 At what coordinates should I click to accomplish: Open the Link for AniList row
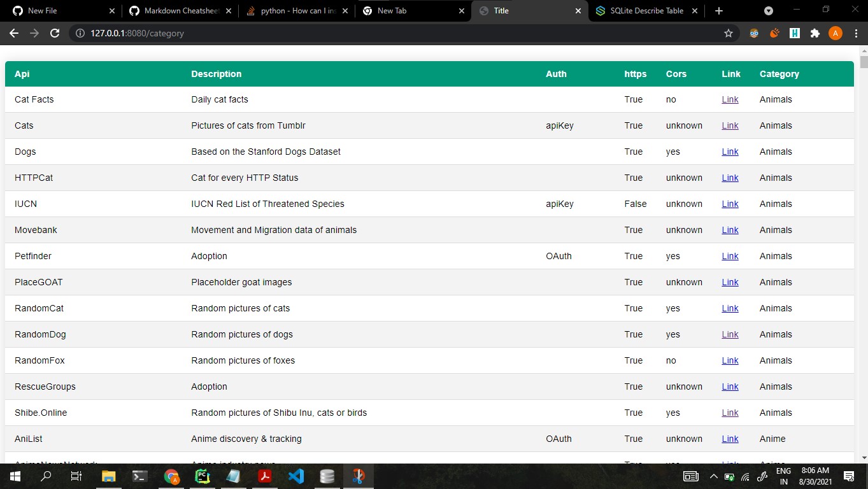tap(730, 439)
